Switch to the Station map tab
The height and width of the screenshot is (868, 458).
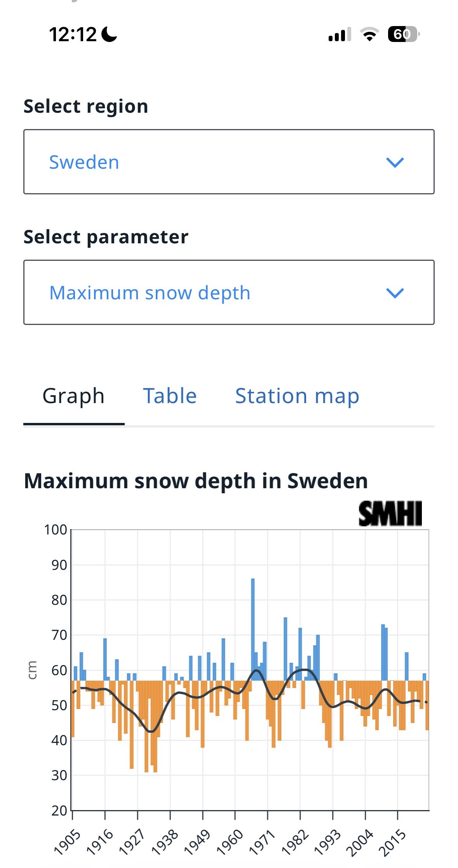297,396
